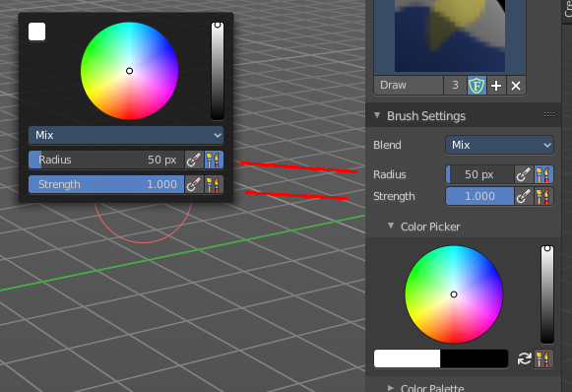
Task: Toggle the fake user shield icon
Action: pos(477,86)
